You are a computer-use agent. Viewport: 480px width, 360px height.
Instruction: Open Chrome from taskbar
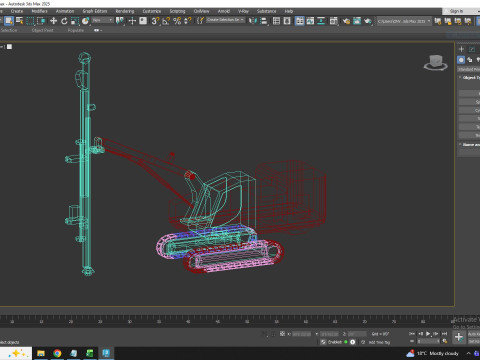(x=57, y=353)
